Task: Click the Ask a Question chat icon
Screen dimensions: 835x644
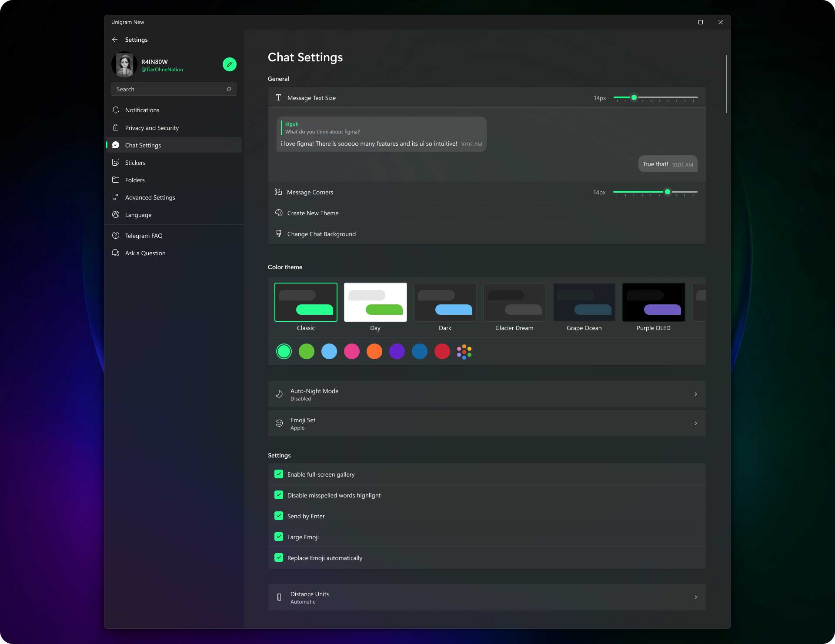Action: [116, 253]
